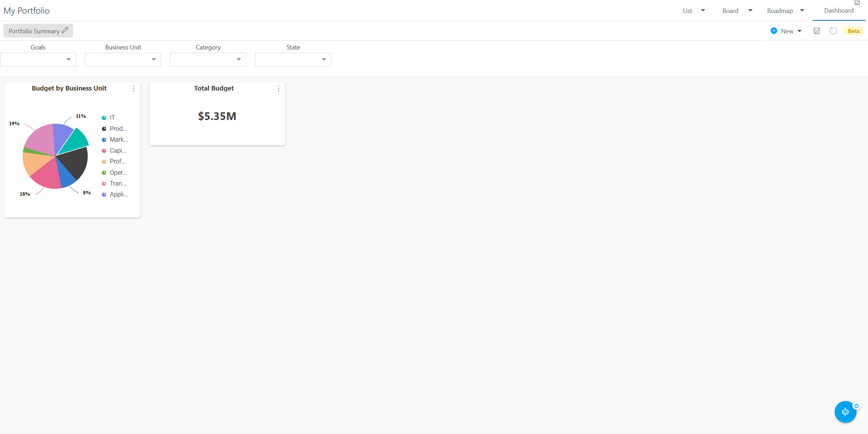
Task: Open the Goals filter dropdown
Action: (38, 60)
